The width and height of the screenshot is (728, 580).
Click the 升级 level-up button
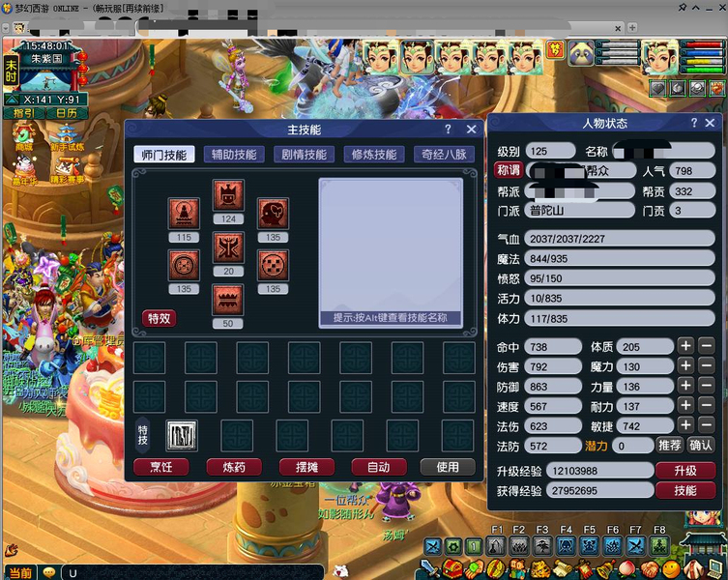(685, 471)
